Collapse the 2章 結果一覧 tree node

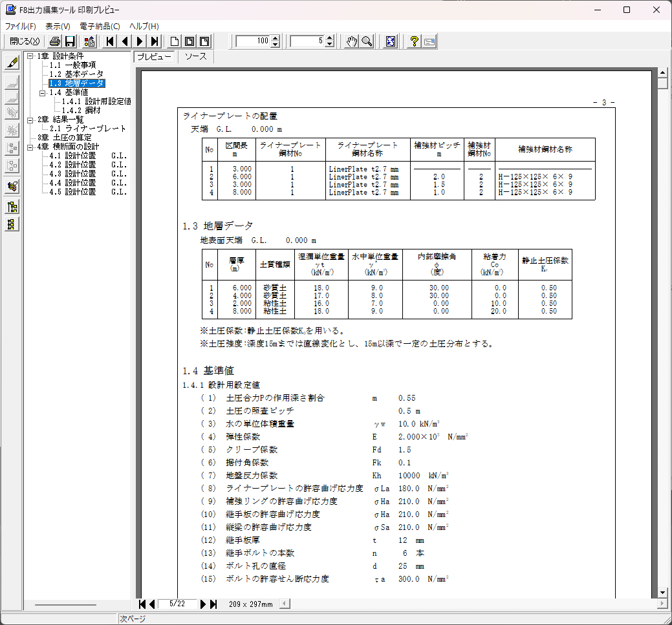click(30, 120)
